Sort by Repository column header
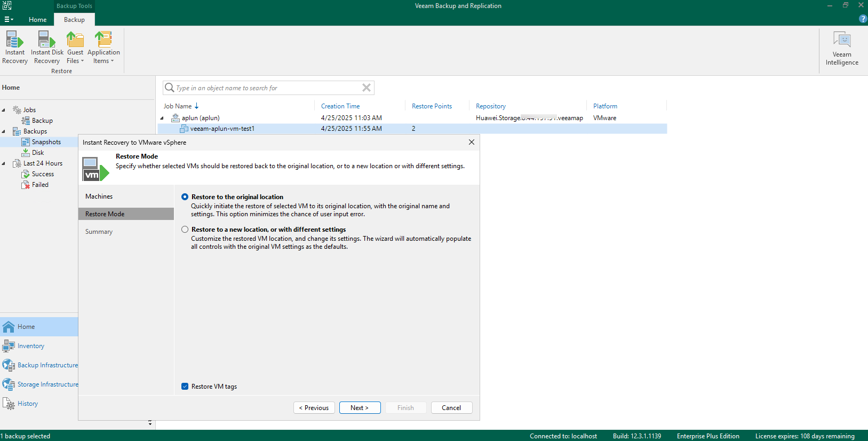 coord(491,106)
